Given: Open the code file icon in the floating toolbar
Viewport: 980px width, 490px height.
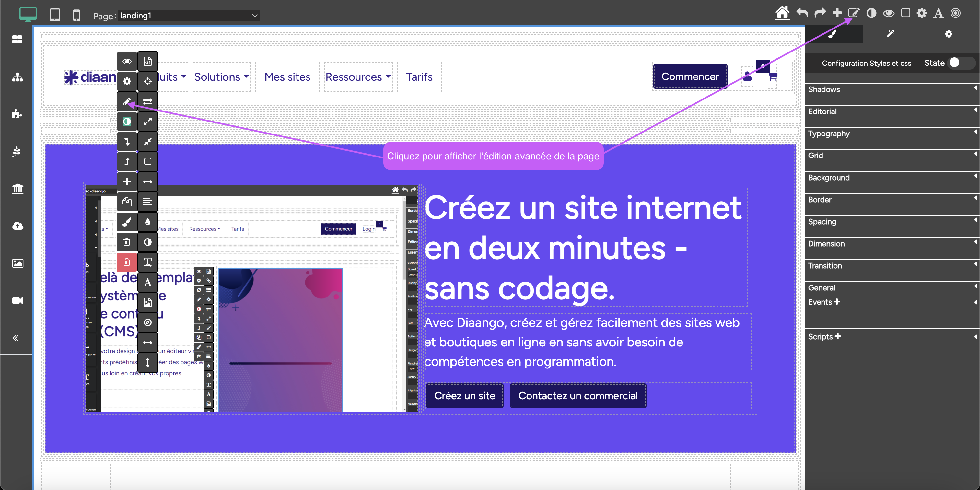Looking at the screenshot, I should (x=147, y=61).
